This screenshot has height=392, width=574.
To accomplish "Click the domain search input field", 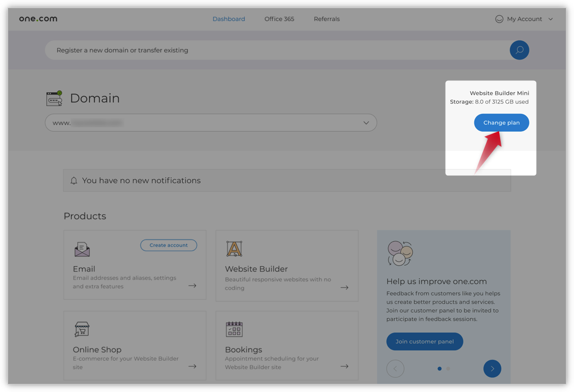I will (273, 51).
